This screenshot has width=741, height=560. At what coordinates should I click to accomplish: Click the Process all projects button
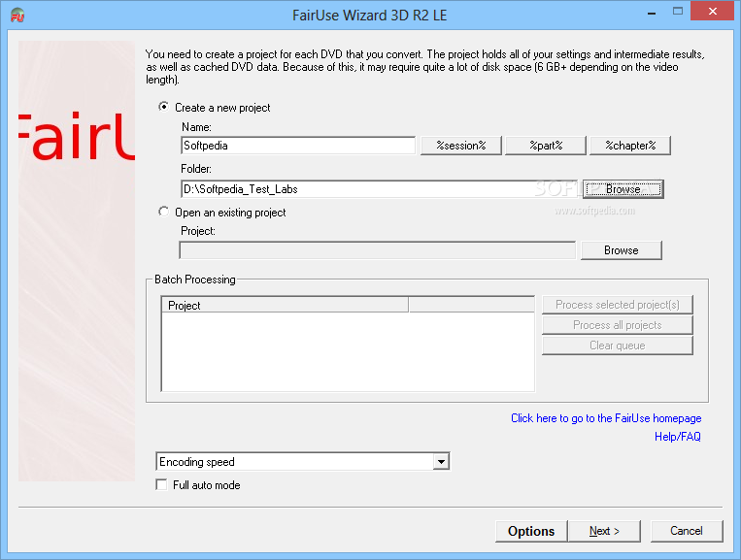coord(618,325)
